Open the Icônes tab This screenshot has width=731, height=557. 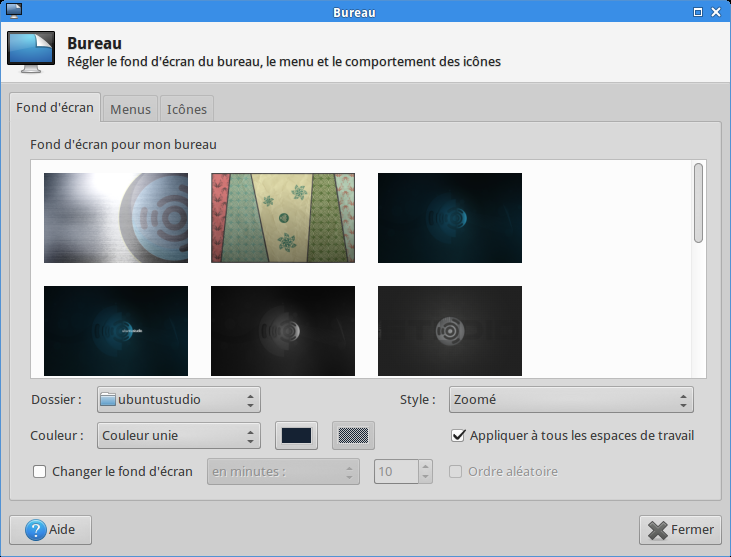point(187,109)
